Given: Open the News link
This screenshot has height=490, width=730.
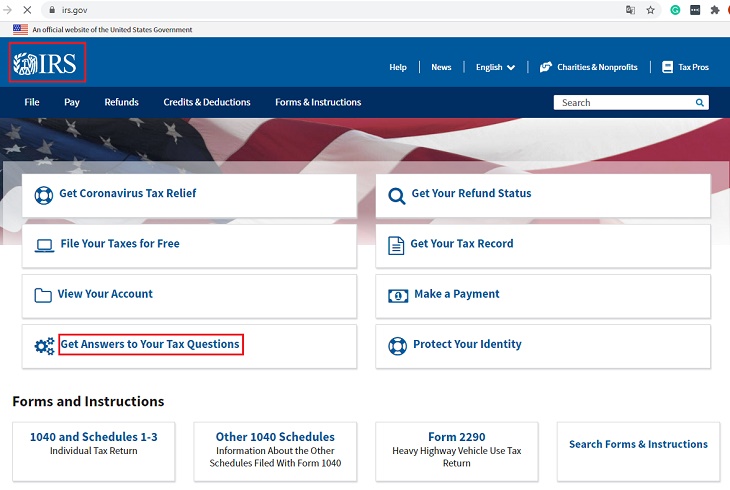Looking at the screenshot, I should pyautogui.click(x=441, y=67).
